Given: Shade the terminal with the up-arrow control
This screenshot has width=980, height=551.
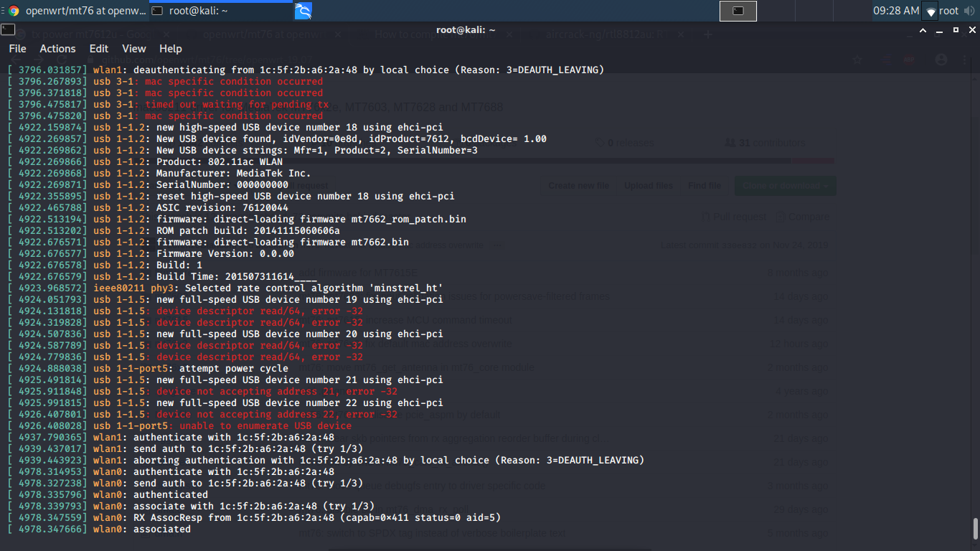Looking at the screenshot, I should [x=923, y=31].
